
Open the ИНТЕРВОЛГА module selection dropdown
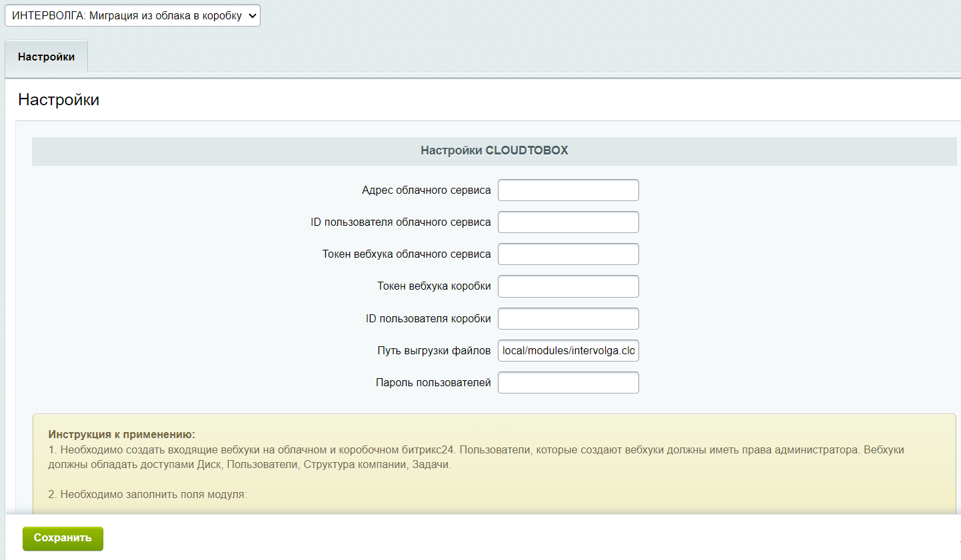[x=132, y=16]
